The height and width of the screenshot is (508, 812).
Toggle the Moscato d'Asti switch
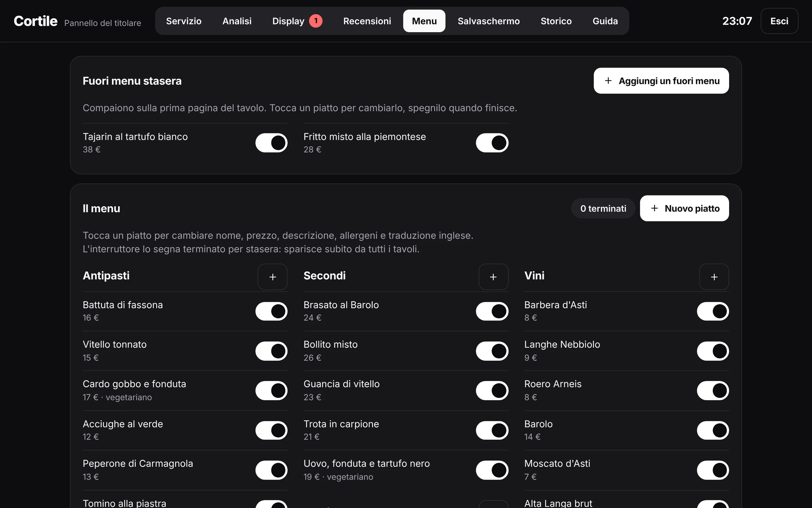point(713,470)
